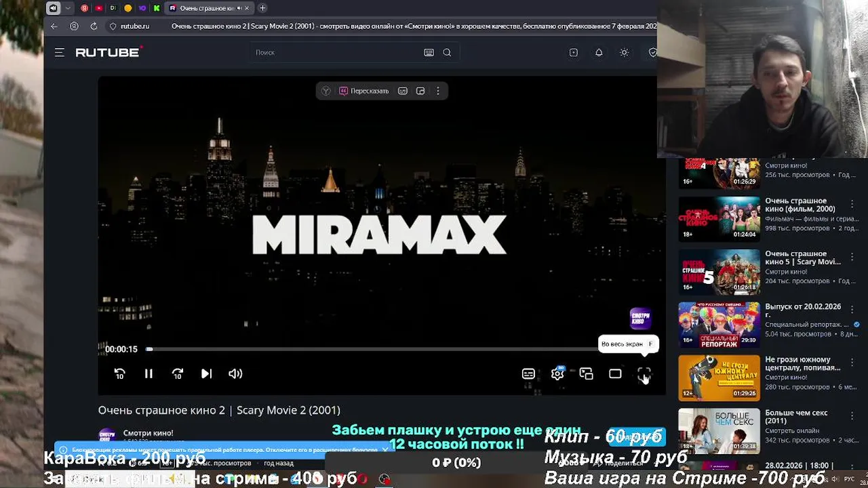Switch to the pinned yellow circle tab

coord(127,8)
